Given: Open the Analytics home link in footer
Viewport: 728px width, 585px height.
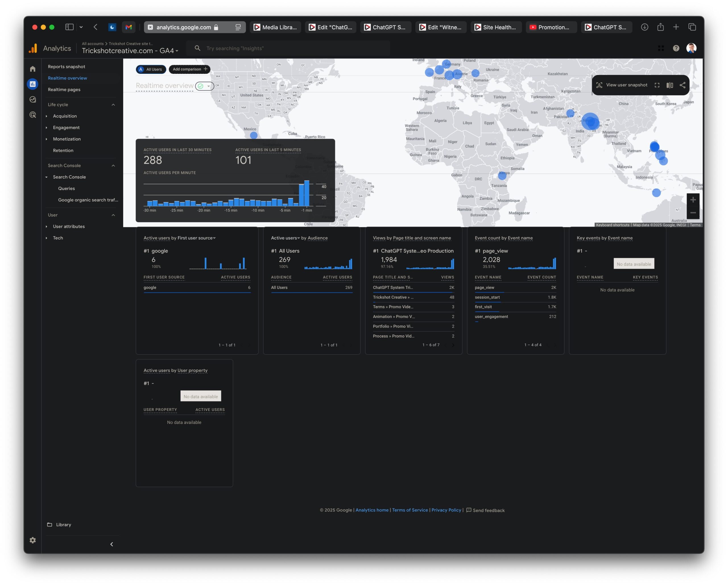Looking at the screenshot, I should click(372, 510).
